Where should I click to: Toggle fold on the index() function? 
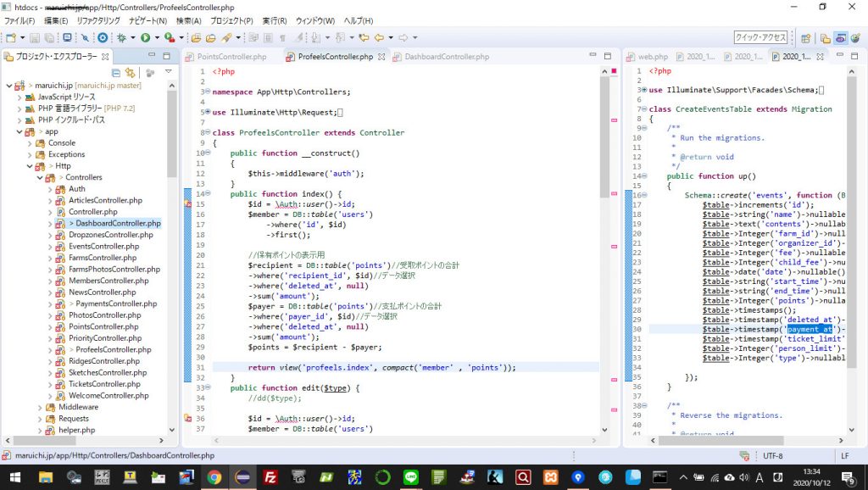click(x=208, y=194)
